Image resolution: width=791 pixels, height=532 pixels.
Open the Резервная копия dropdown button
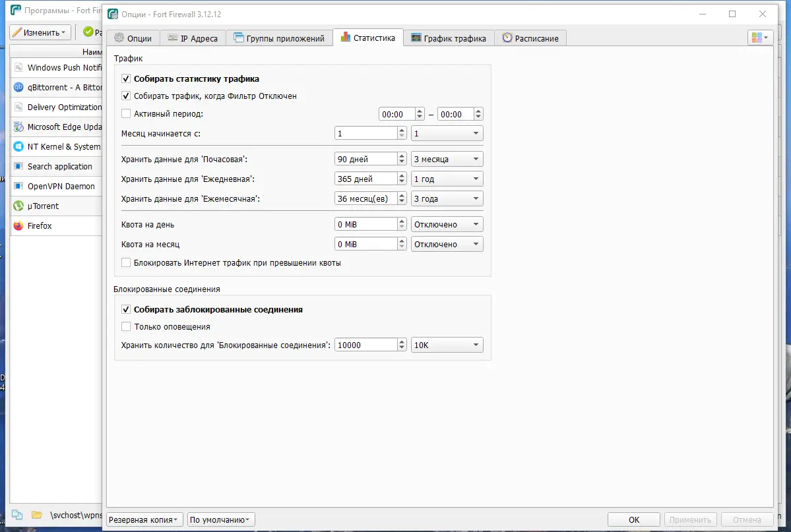tap(144, 520)
